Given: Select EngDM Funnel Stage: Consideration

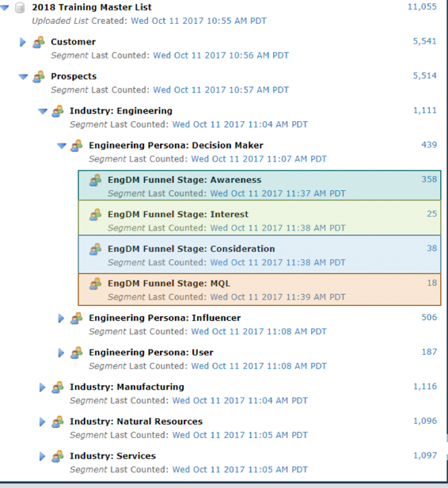Looking at the screenshot, I should click(192, 249).
